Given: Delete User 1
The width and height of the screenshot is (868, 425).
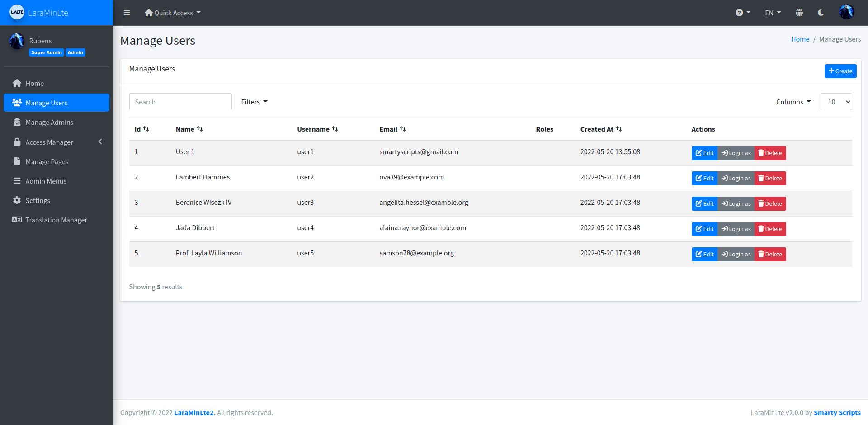Looking at the screenshot, I should pos(770,153).
